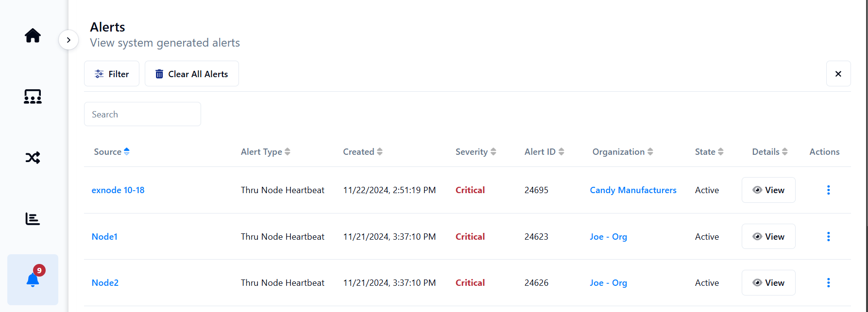Go to the Home dashboard icon

[x=33, y=35]
